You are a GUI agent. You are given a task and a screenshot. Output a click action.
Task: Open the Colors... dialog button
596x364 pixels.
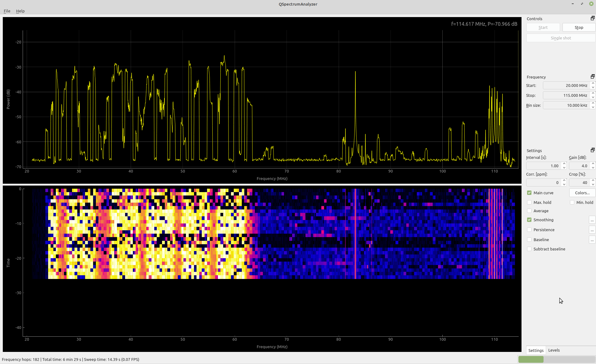(582, 193)
